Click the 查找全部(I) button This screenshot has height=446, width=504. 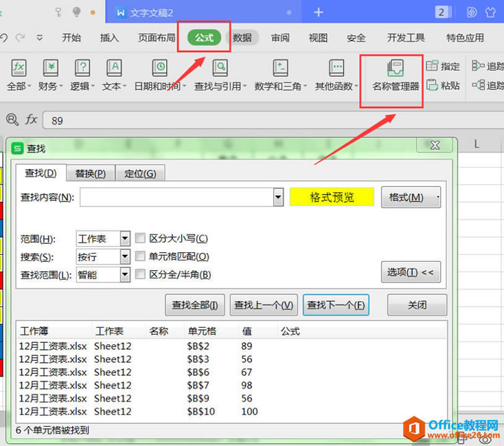(x=195, y=304)
